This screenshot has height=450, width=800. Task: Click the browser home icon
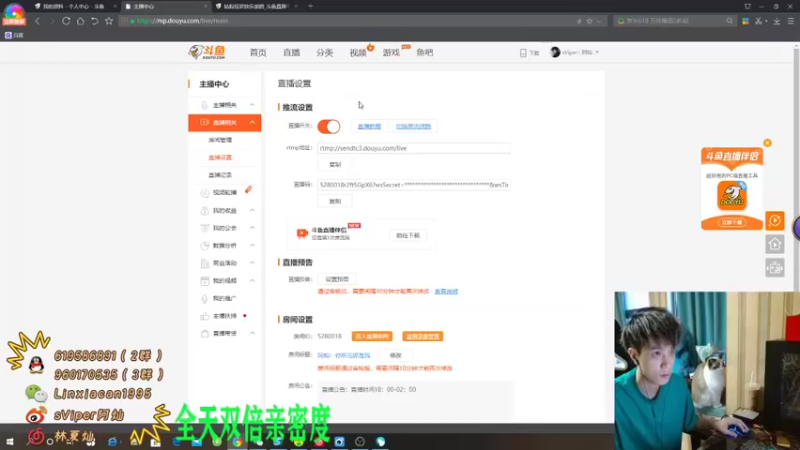point(80,21)
